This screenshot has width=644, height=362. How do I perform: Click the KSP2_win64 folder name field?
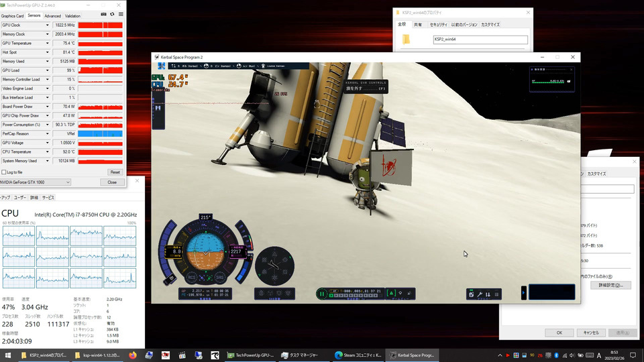[x=480, y=40]
